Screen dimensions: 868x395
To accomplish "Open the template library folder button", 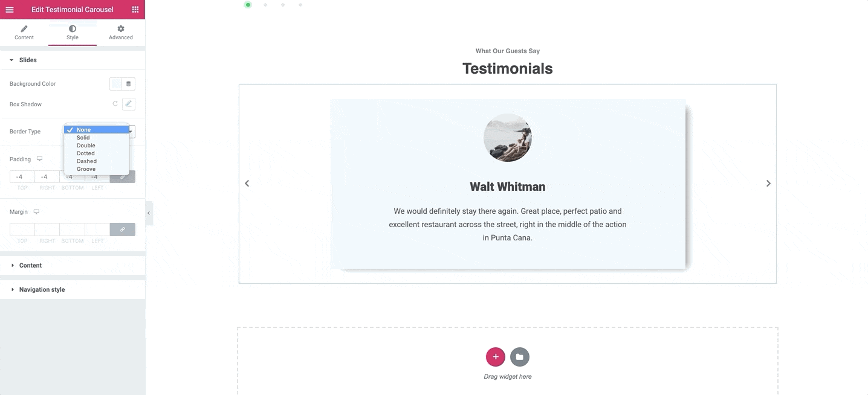I will pos(520,357).
